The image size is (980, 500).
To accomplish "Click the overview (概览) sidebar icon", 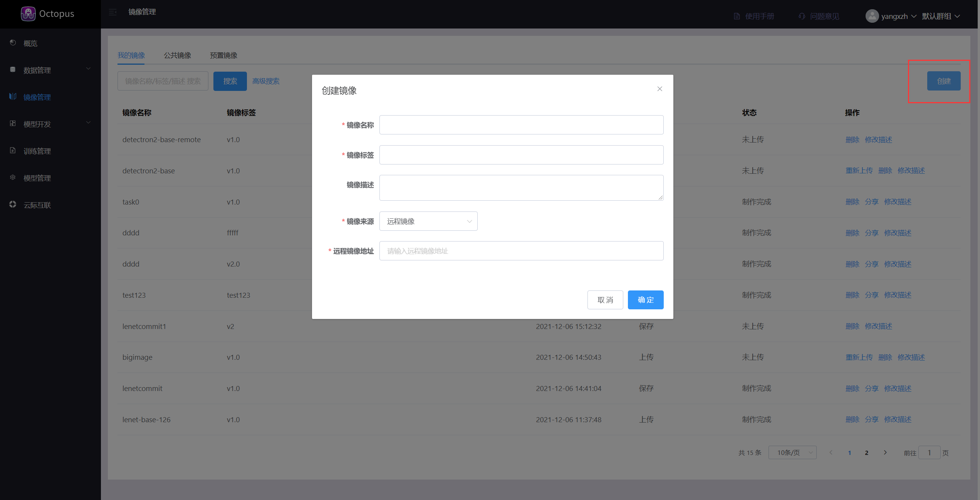I will (13, 43).
